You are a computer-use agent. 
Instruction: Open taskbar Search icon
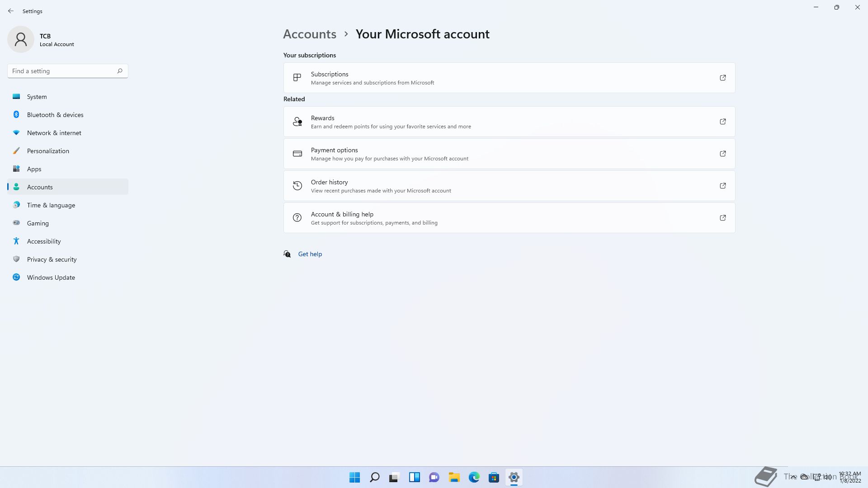375,477
